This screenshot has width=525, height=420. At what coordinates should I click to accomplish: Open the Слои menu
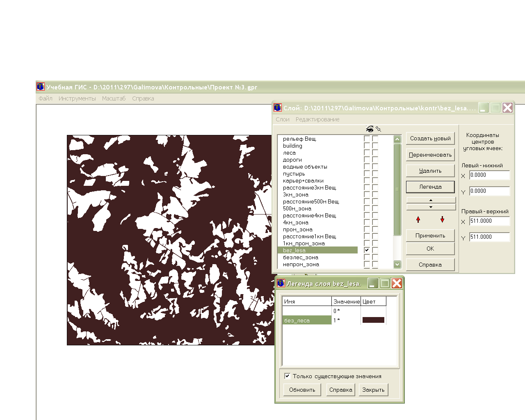click(283, 119)
